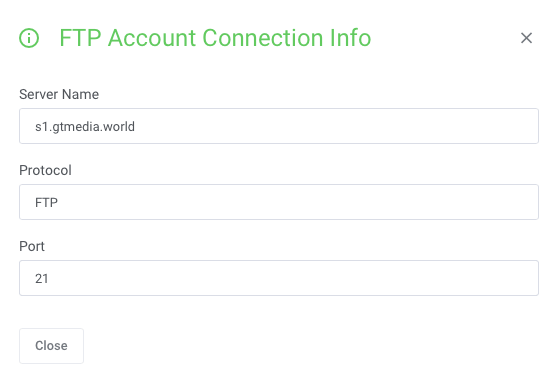Click the Close button
The image size is (553, 386).
coord(51,346)
